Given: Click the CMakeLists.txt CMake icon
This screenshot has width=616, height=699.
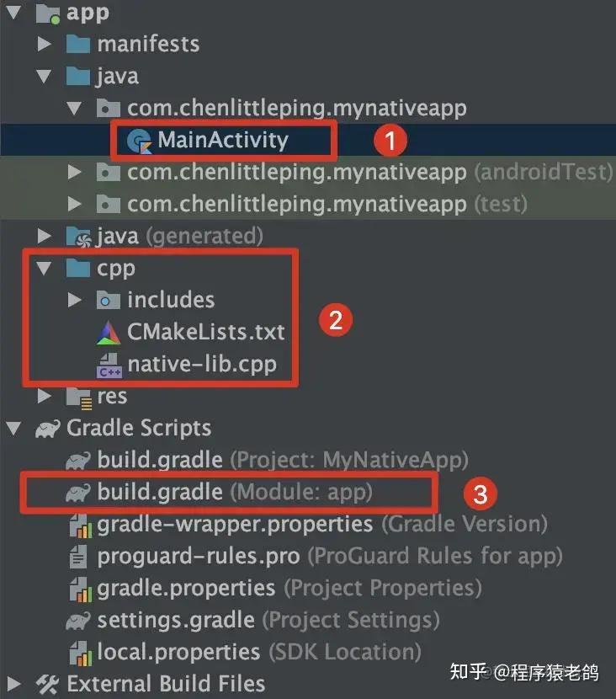Looking at the screenshot, I should coord(108,332).
